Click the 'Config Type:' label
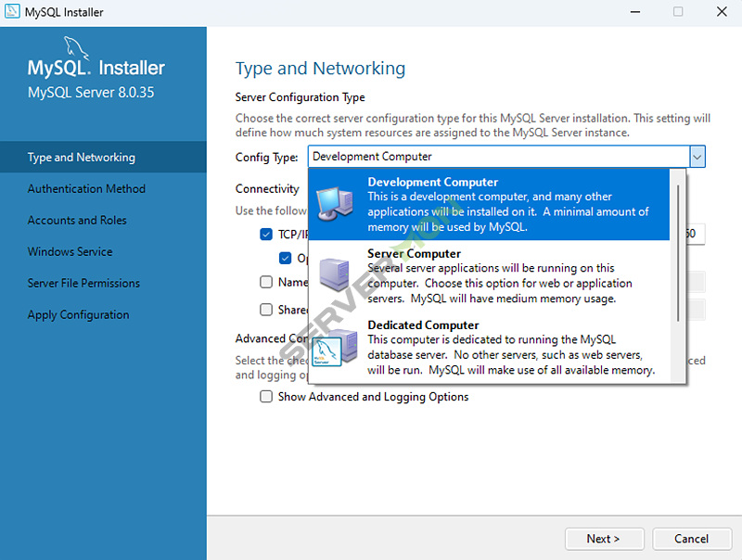Screen dimensions: 742x560 coord(267,157)
